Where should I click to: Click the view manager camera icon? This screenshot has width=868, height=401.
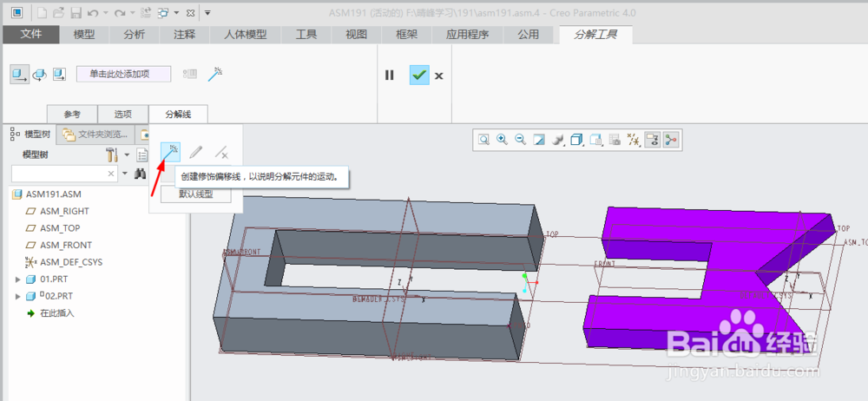(x=615, y=140)
